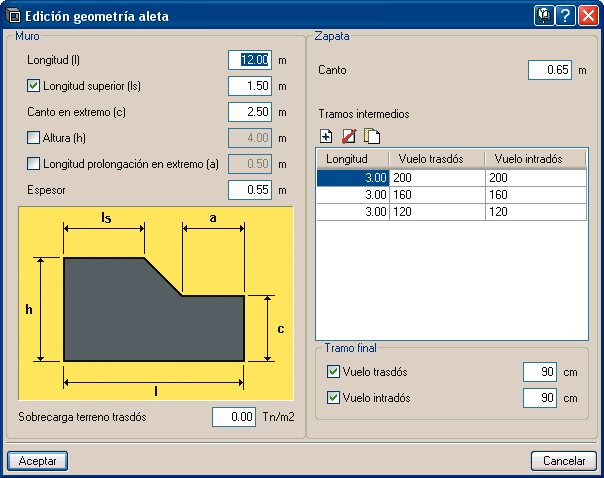
Task: Toggle Tramo final Vuelo trasdós checkbox
Action: (333, 372)
